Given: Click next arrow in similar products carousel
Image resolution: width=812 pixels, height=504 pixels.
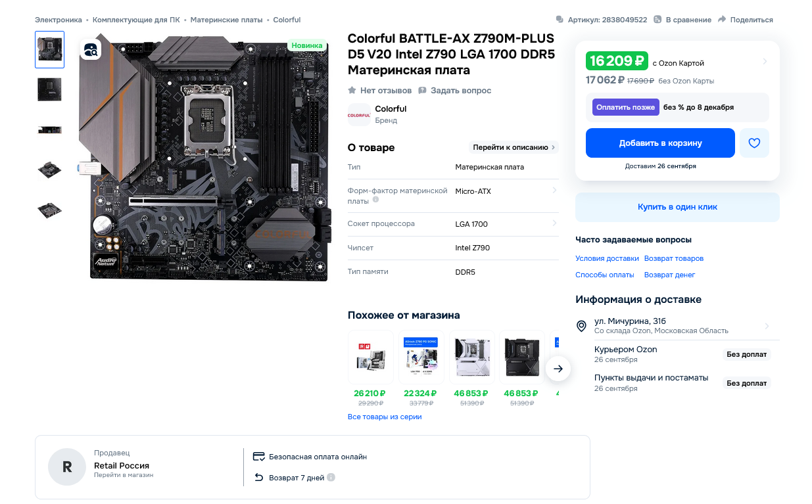Looking at the screenshot, I should coord(558,369).
